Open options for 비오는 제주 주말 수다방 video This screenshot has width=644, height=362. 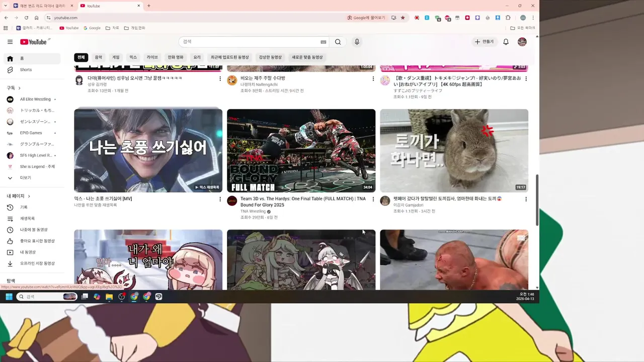pos(373,78)
